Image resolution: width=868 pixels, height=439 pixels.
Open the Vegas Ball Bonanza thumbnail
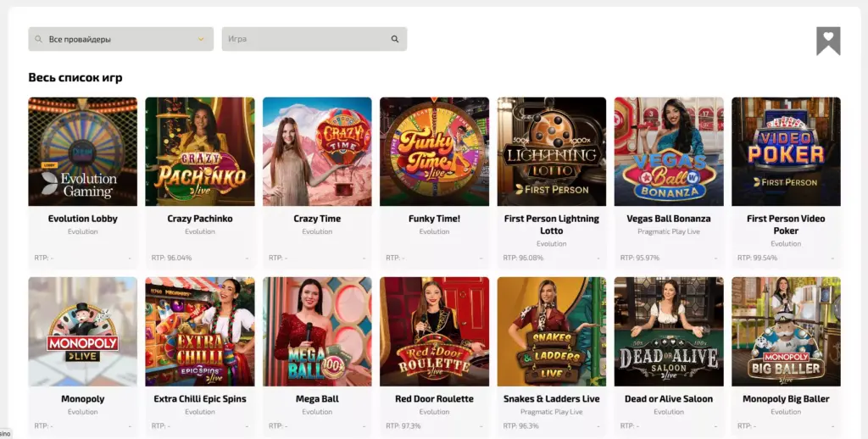tap(669, 152)
